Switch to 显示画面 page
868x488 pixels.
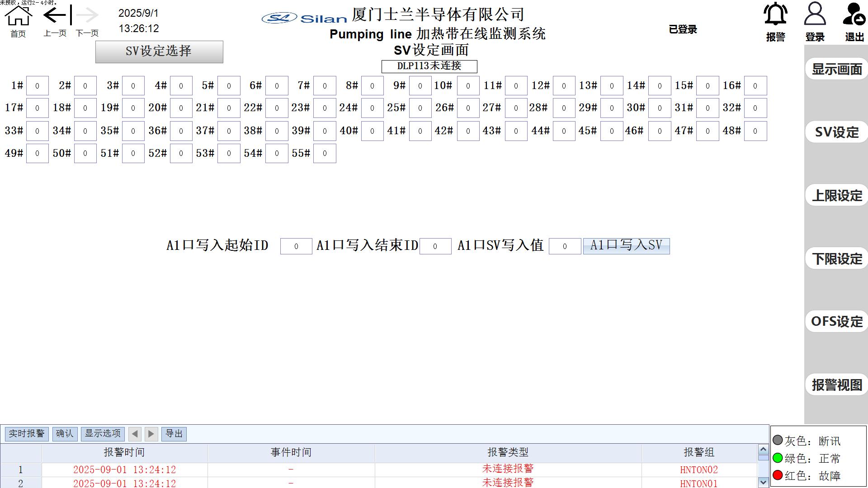pyautogui.click(x=836, y=70)
